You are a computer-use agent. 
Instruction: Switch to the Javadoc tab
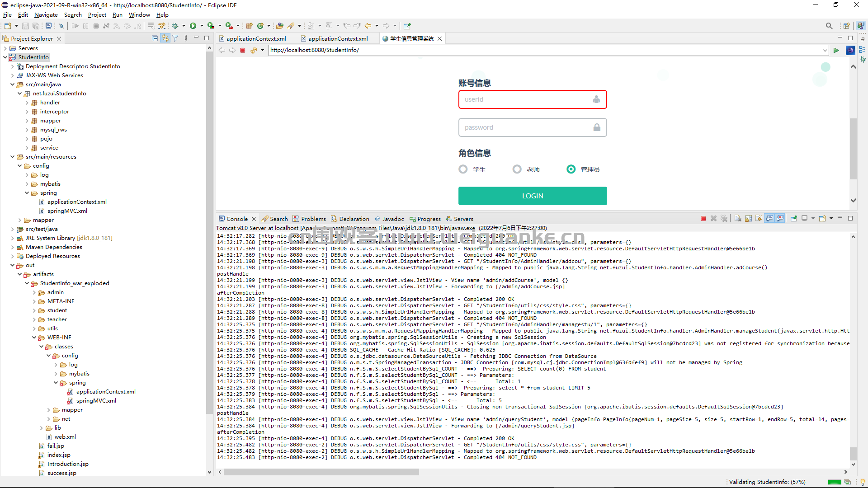[389, 219]
